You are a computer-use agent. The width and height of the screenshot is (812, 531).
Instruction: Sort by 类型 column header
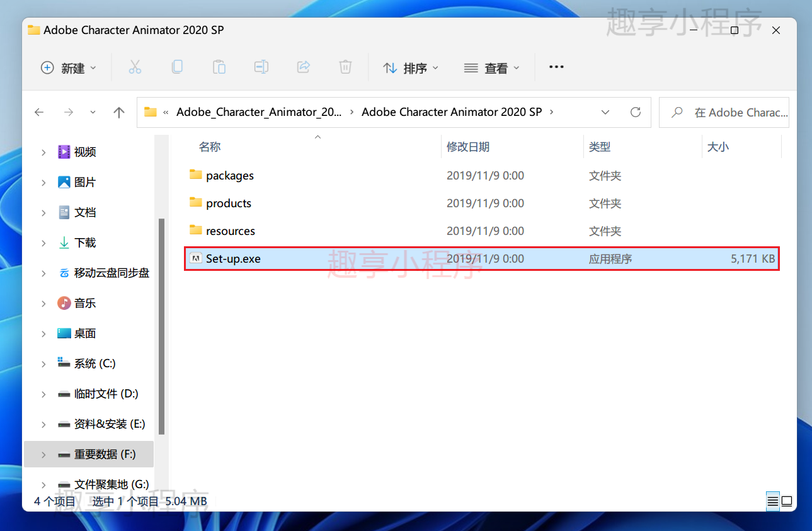(x=600, y=147)
